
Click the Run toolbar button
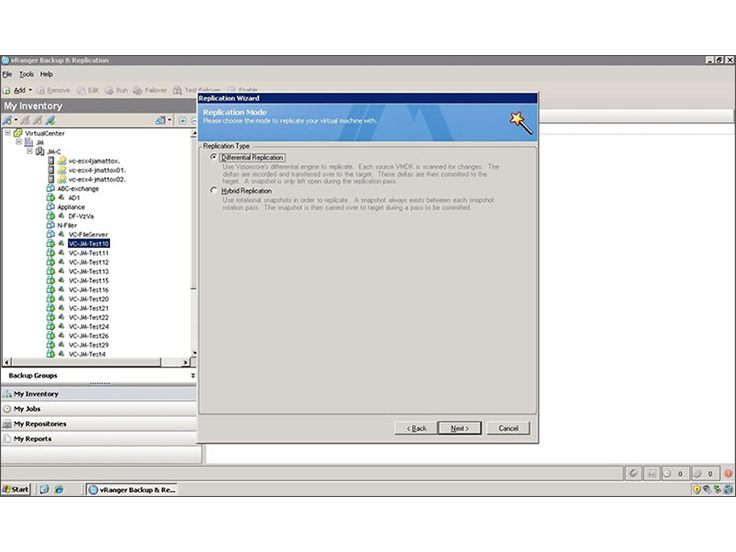pos(116,90)
